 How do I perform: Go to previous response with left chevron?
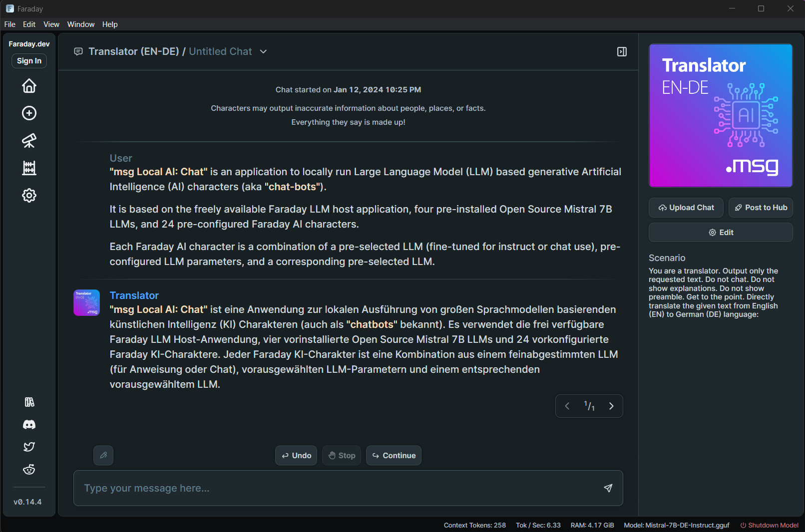click(x=567, y=406)
